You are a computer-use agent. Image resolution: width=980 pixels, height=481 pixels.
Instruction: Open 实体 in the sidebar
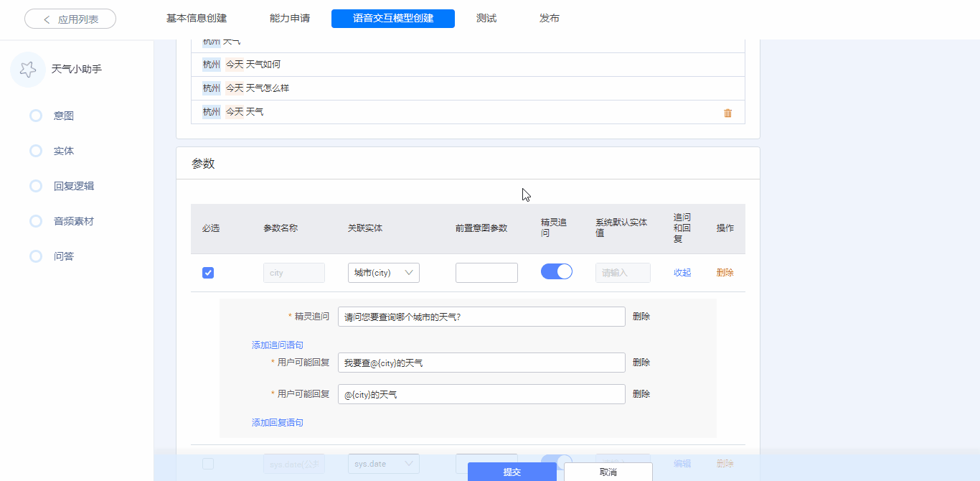tap(64, 151)
